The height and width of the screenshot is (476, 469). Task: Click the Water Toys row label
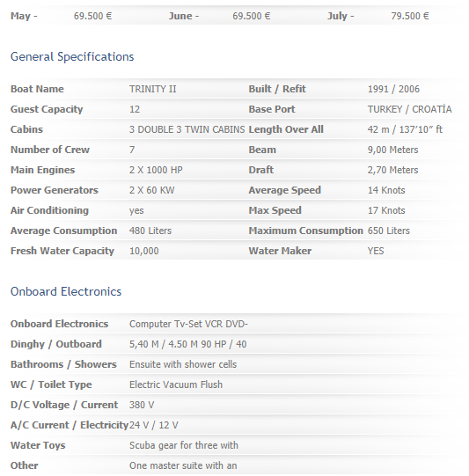38,445
